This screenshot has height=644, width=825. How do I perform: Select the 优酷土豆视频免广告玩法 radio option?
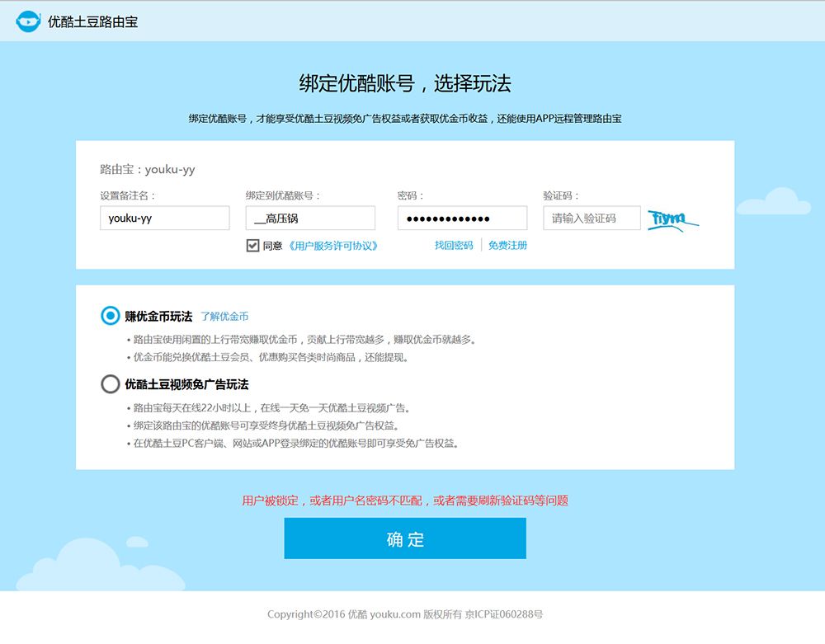[x=110, y=383]
